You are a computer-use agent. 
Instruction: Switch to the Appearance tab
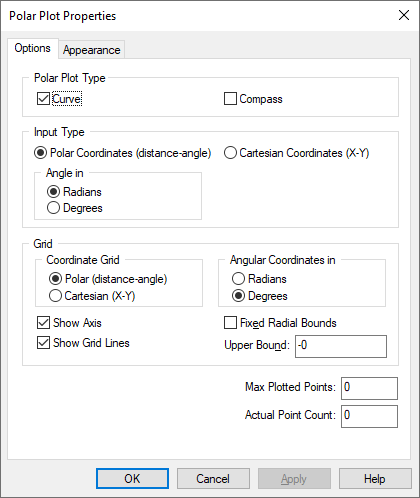click(92, 50)
